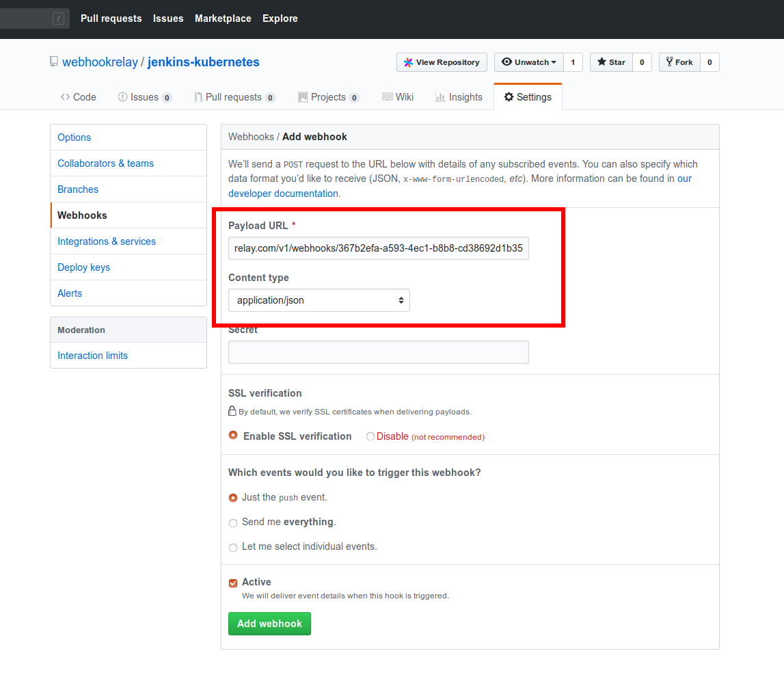This screenshot has width=784, height=675.
Task: Select 'Let me select individual events'
Action: 233,546
